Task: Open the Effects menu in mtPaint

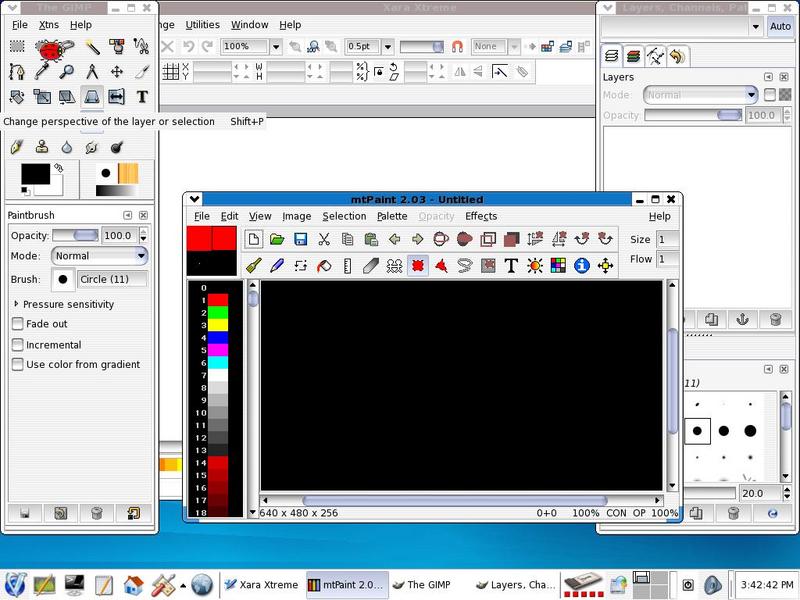Action: 480,216
